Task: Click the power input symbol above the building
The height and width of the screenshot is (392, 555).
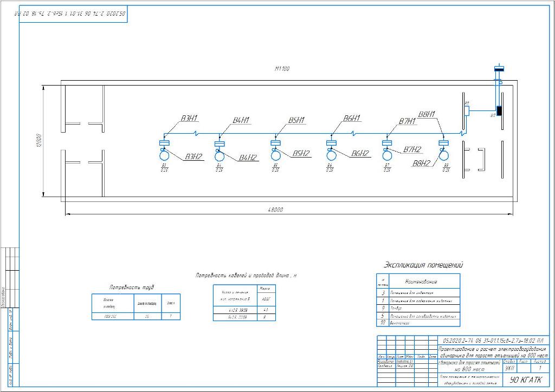Action: tap(499, 69)
